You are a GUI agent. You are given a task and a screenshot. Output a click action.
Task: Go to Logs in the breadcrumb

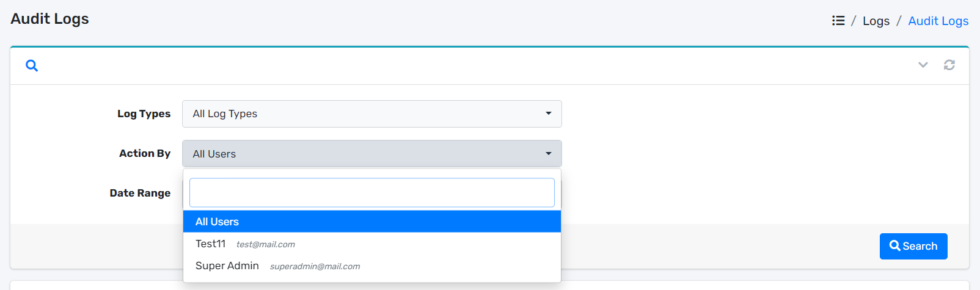tap(876, 21)
